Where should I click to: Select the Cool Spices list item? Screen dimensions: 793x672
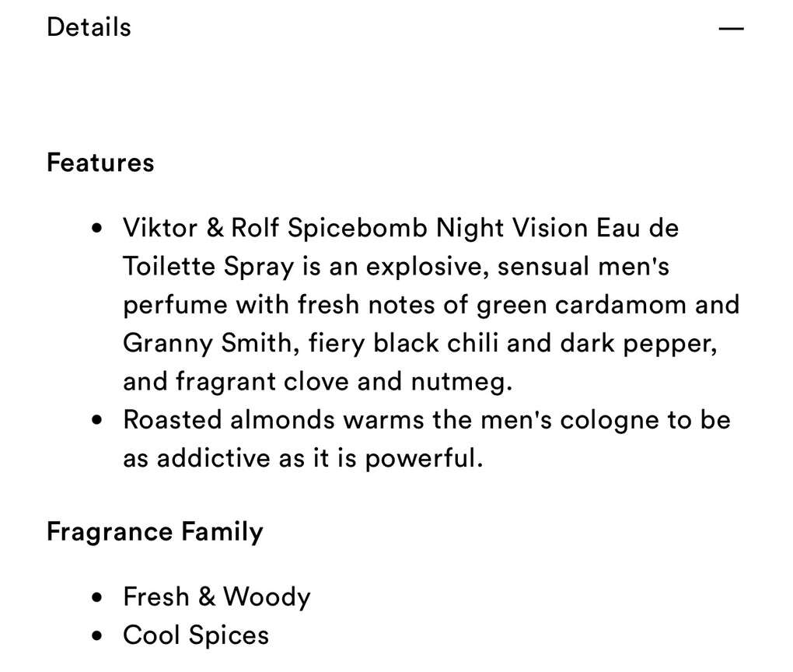196,635
